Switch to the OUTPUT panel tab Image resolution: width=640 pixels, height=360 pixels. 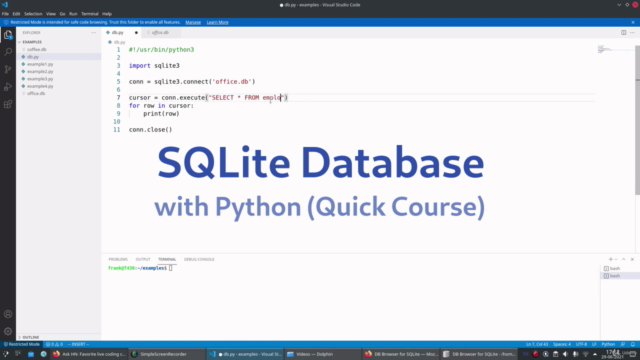point(143,259)
